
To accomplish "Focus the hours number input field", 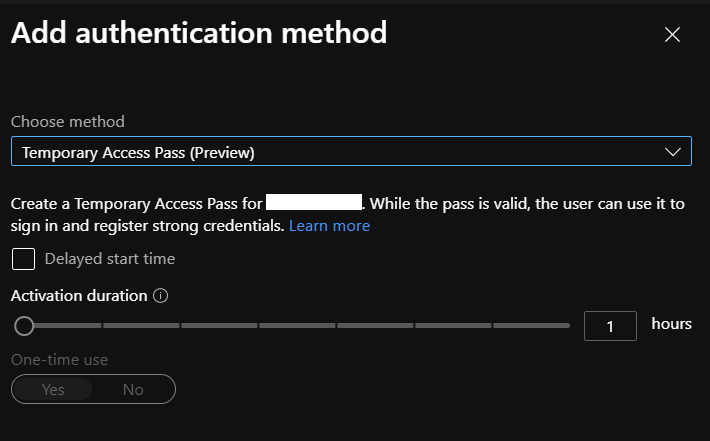I will [x=610, y=325].
